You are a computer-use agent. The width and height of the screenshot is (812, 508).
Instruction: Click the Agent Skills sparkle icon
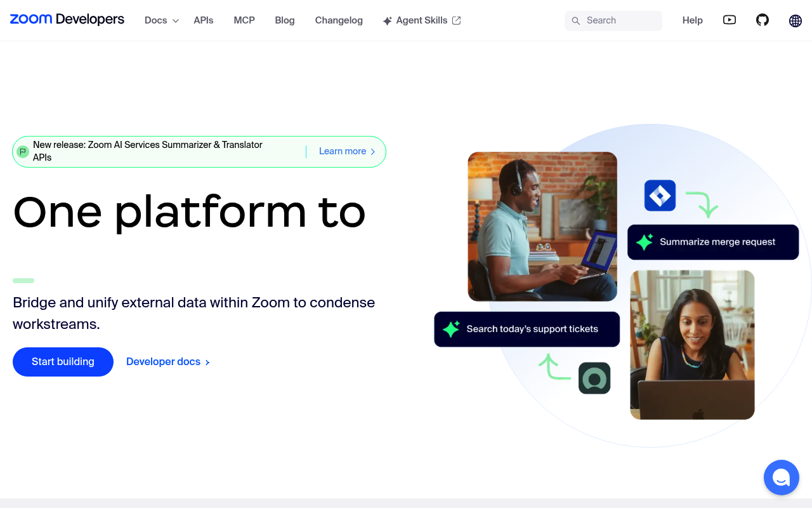(x=388, y=21)
